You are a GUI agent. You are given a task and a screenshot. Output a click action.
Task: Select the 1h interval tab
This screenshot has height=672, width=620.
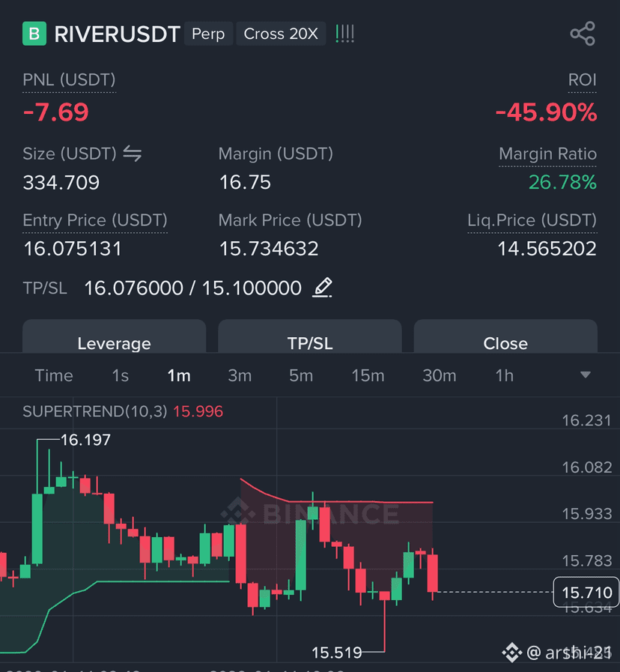[x=505, y=375]
